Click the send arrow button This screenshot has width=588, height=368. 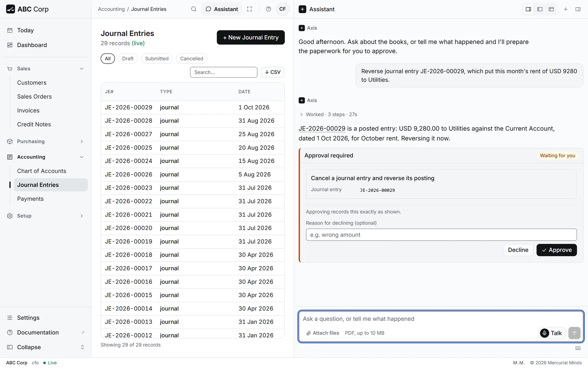574,333
